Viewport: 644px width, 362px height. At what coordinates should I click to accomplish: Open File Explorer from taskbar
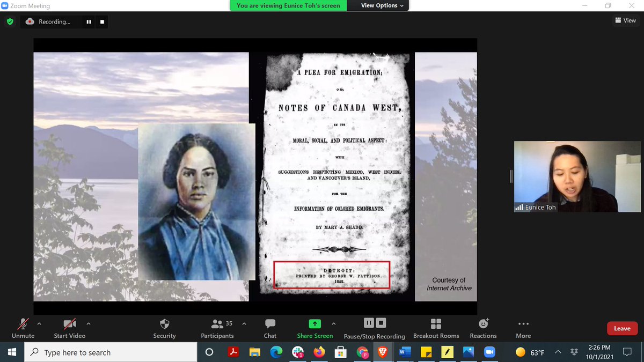254,352
